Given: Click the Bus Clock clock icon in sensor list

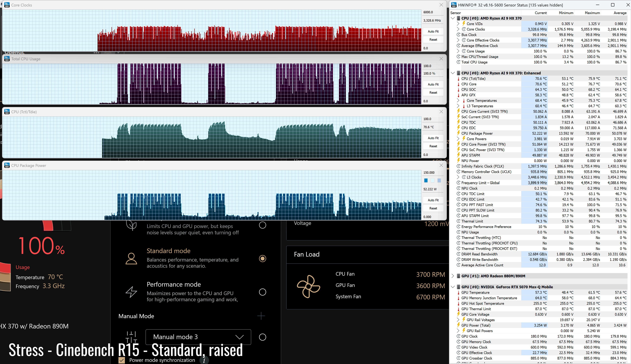Looking at the screenshot, I should (x=458, y=35).
